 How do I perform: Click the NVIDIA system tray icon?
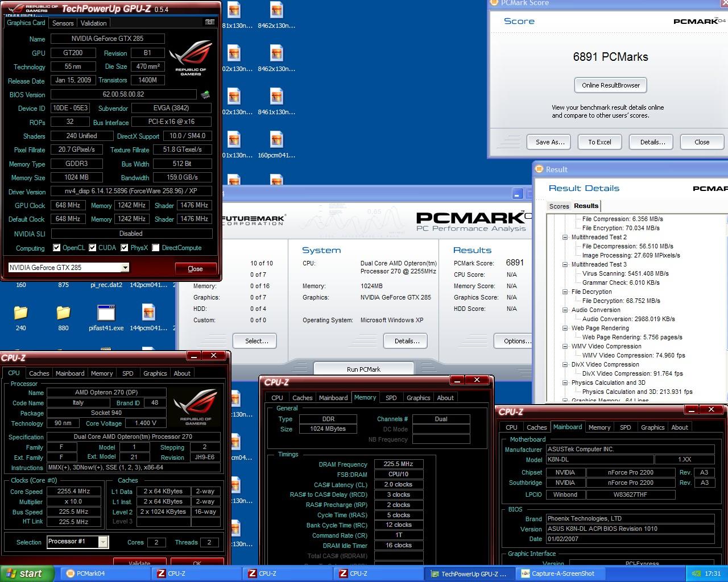point(695,573)
